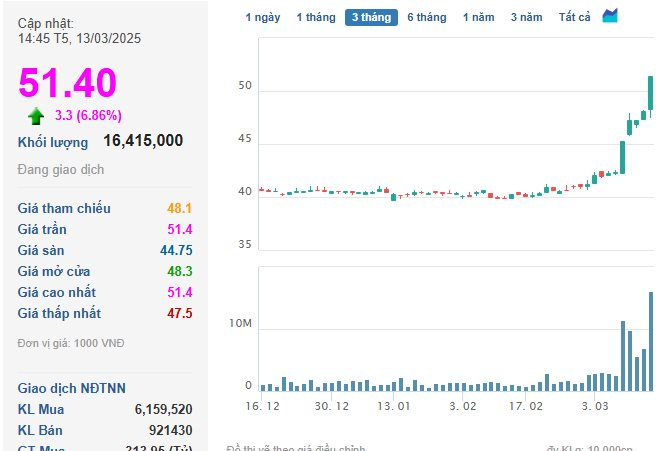Click the 45 price axis label

[245, 139]
